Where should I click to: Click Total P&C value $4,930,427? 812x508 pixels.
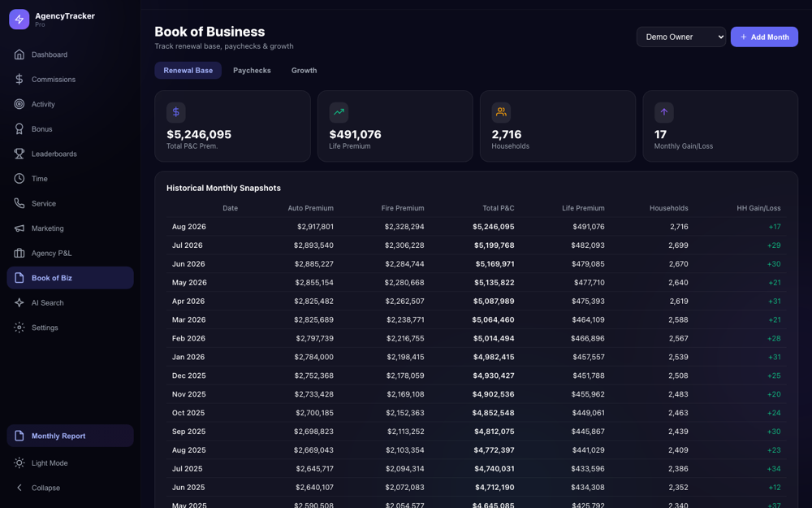pos(494,376)
